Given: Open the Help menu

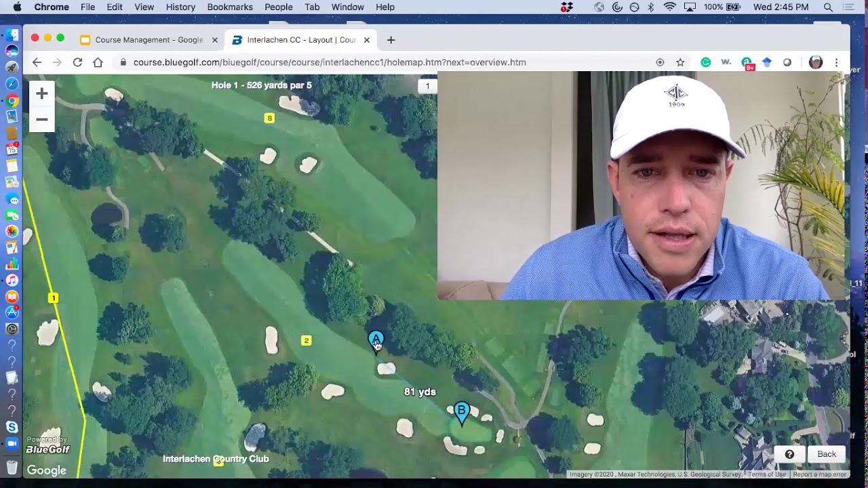Looking at the screenshot, I should [x=385, y=7].
